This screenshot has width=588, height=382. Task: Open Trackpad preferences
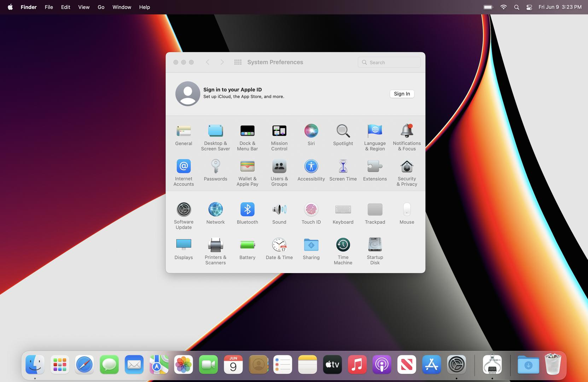click(x=375, y=214)
